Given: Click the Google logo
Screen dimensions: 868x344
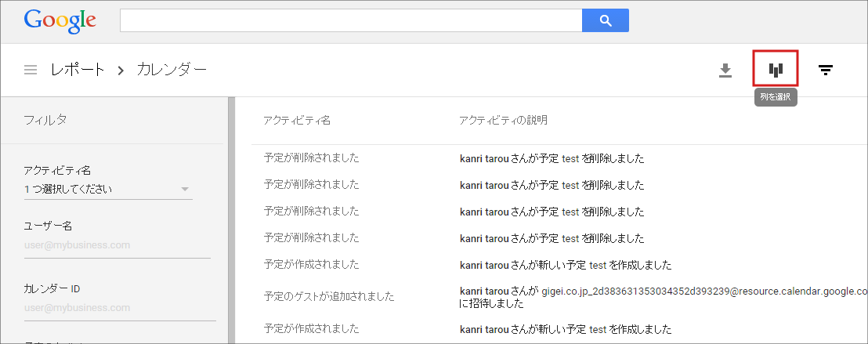Looking at the screenshot, I should coord(60,20).
